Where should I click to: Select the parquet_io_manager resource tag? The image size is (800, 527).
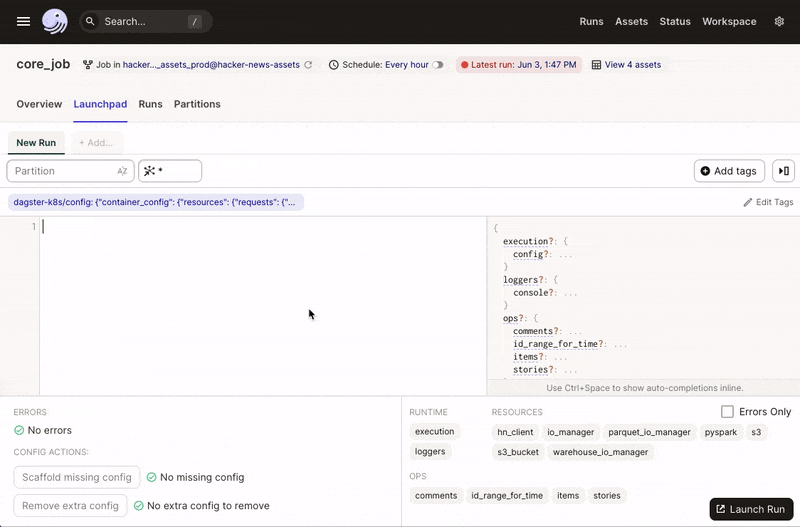point(649,432)
